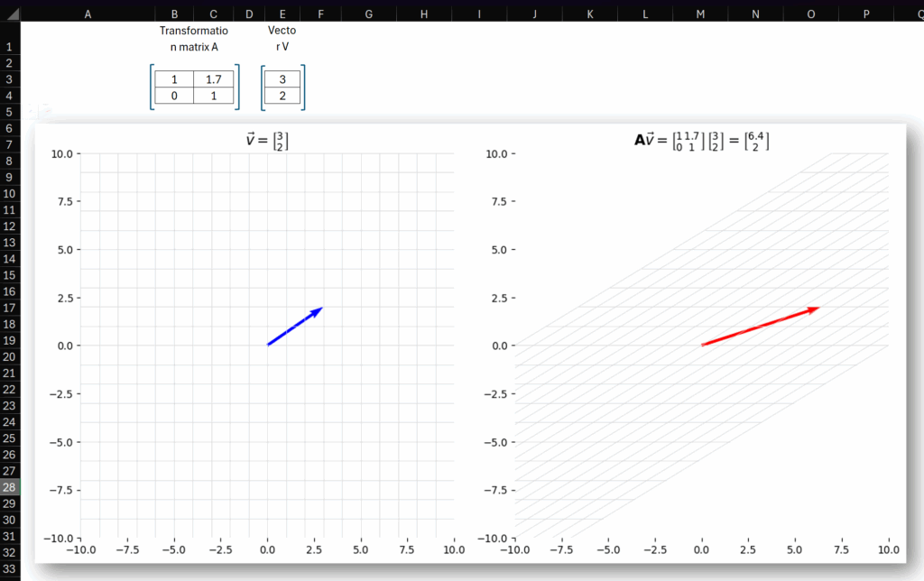Select column H header
The width and height of the screenshot is (924, 581).
(424, 14)
